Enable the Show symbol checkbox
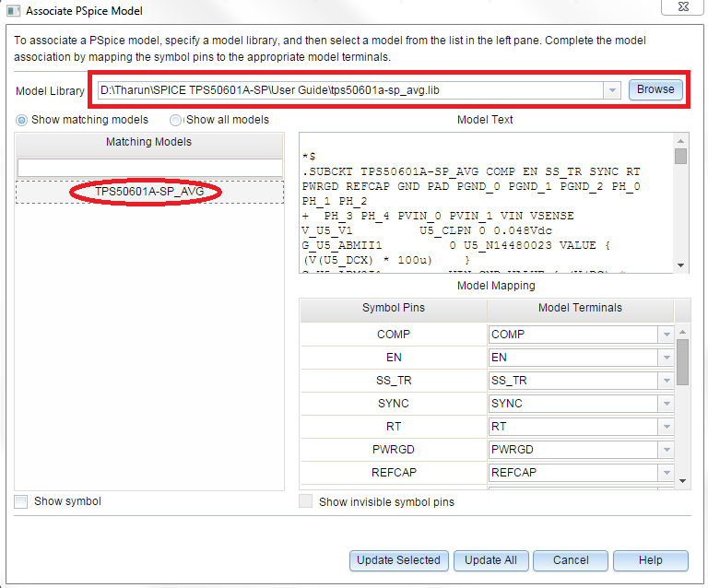 pyautogui.click(x=21, y=501)
